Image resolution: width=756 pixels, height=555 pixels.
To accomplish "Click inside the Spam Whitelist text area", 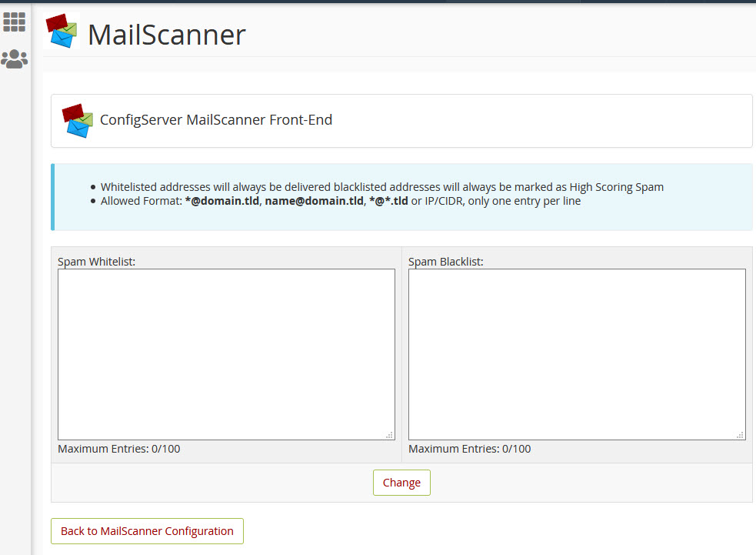I will point(226,354).
